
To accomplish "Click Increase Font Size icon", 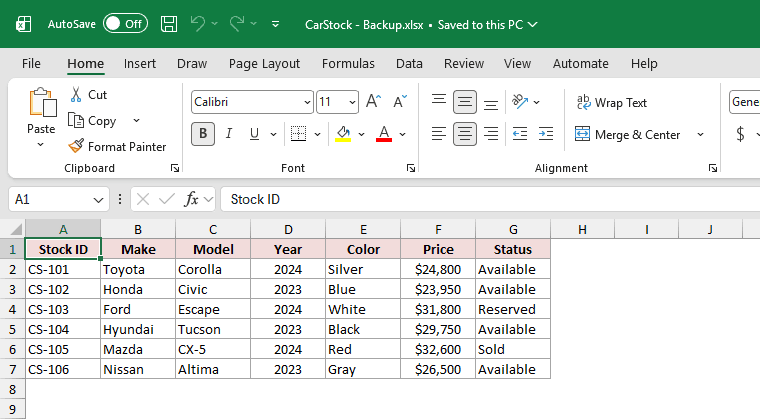I will click(374, 101).
